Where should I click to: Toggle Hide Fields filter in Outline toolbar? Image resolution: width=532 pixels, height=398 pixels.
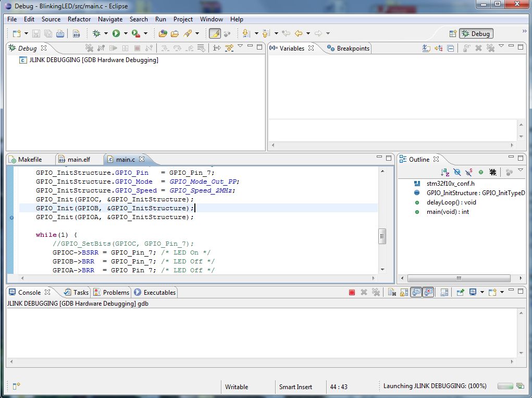click(456, 172)
